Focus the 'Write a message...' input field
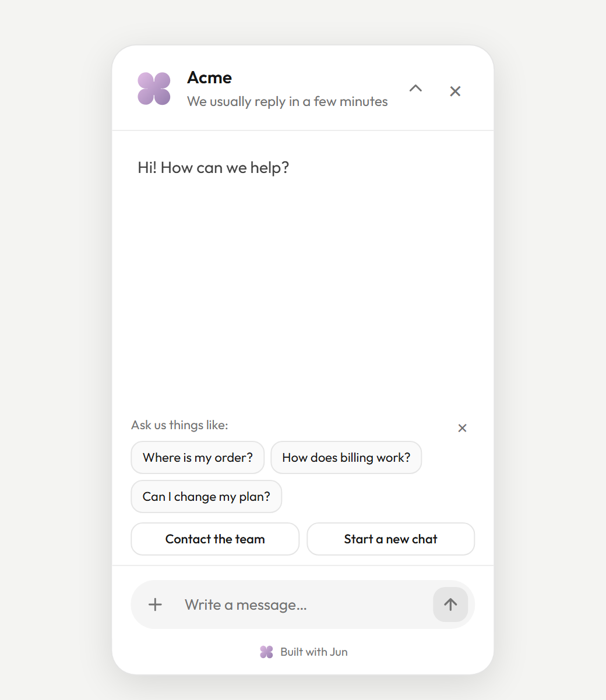This screenshot has height=700, width=606. 303,604
